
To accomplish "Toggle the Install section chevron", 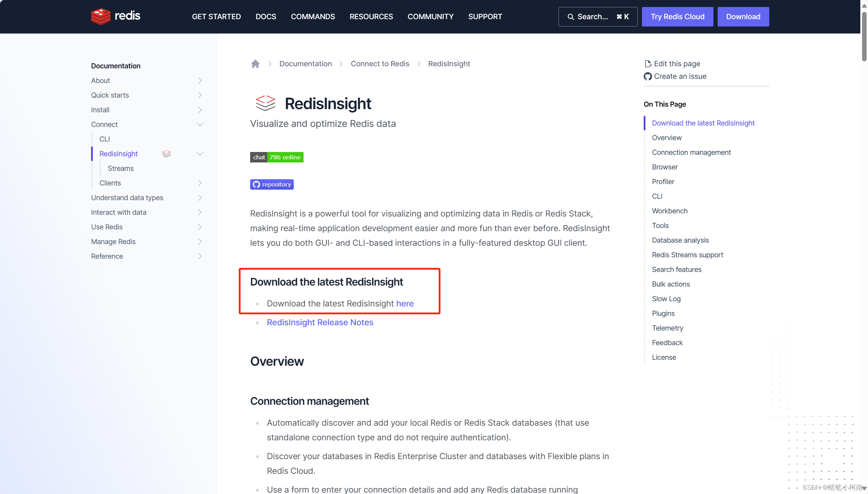I will (x=199, y=110).
